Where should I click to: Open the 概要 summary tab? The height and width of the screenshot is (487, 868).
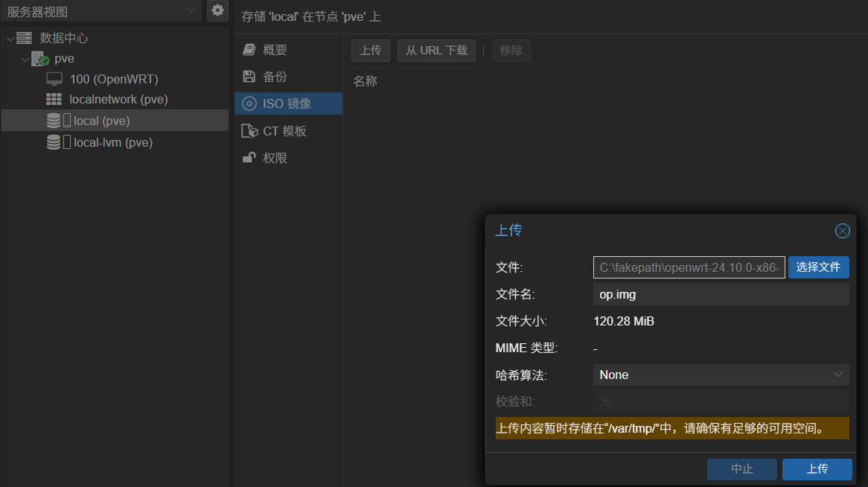(275, 50)
